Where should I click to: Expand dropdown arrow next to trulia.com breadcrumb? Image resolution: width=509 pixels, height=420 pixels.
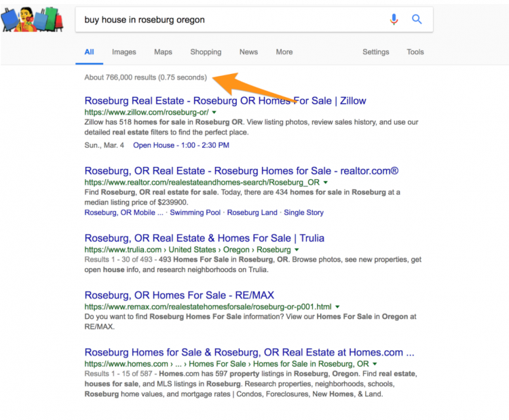click(x=297, y=250)
